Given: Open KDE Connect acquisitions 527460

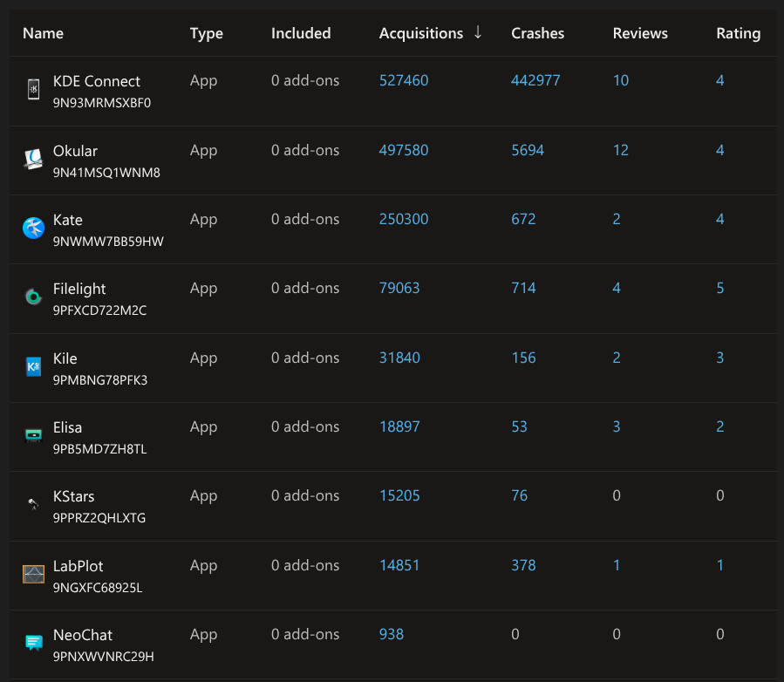Looking at the screenshot, I should click(404, 80).
